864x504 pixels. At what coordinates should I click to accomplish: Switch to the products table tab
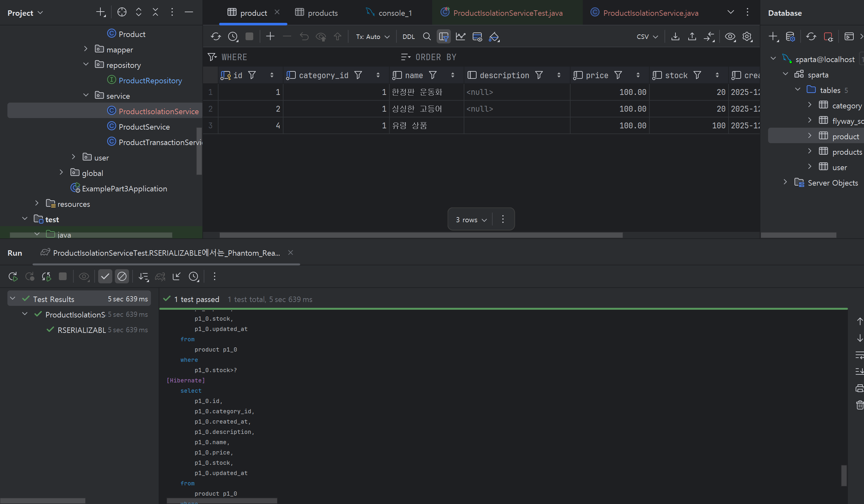point(316,13)
